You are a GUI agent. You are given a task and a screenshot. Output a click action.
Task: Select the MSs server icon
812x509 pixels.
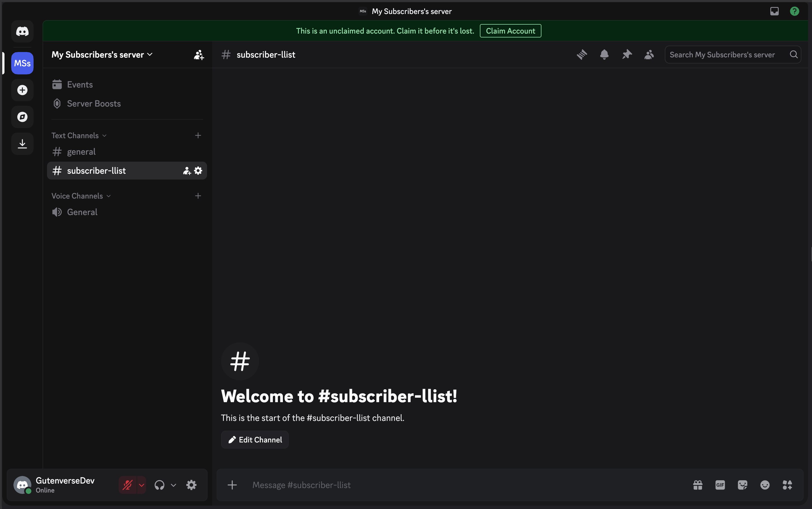pyautogui.click(x=22, y=63)
